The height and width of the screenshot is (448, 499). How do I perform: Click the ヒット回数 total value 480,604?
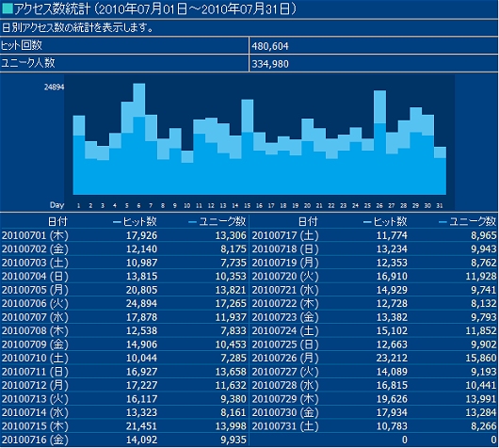(x=270, y=46)
